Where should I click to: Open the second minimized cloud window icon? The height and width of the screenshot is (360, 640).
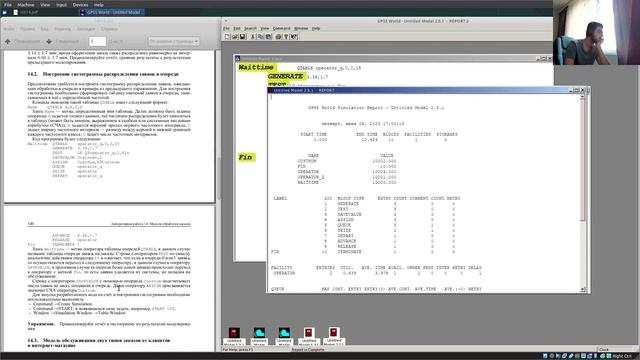(x=259, y=336)
